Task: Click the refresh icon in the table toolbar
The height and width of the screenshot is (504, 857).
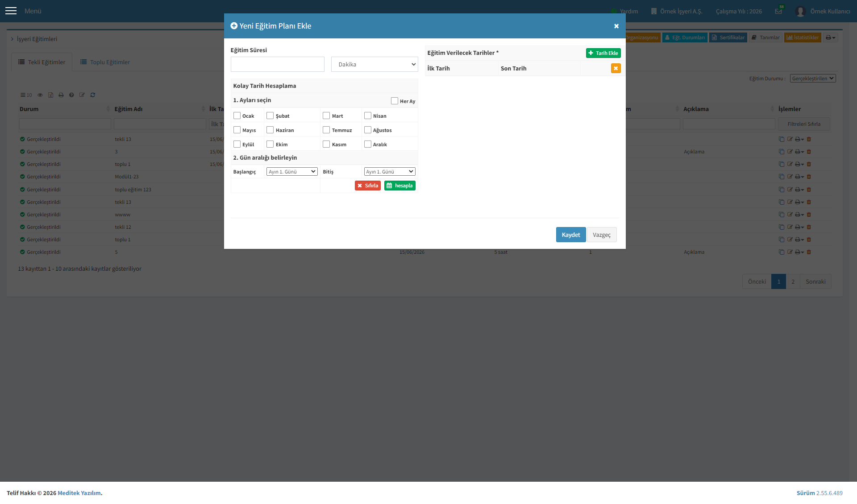Action: [93, 95]
